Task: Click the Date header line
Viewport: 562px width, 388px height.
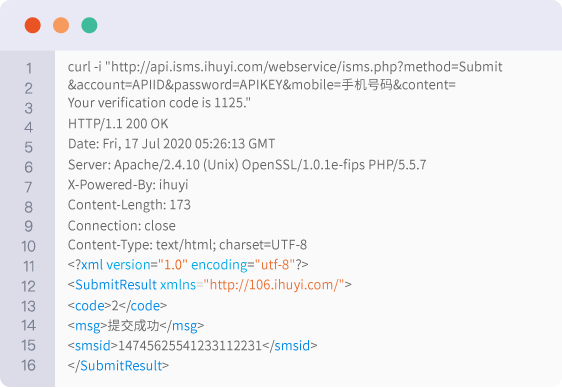Action: tap(171, 144)
